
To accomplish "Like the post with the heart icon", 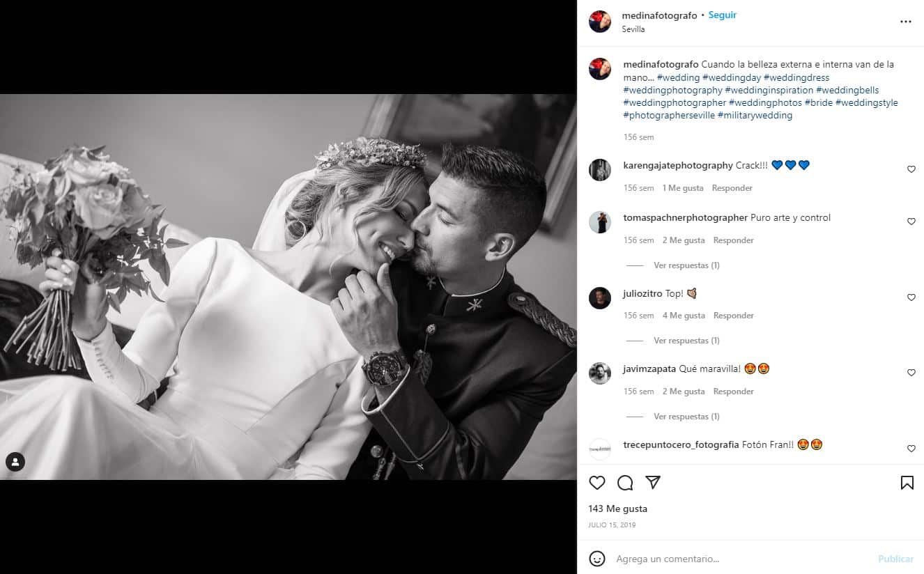I will click(597, 483).
